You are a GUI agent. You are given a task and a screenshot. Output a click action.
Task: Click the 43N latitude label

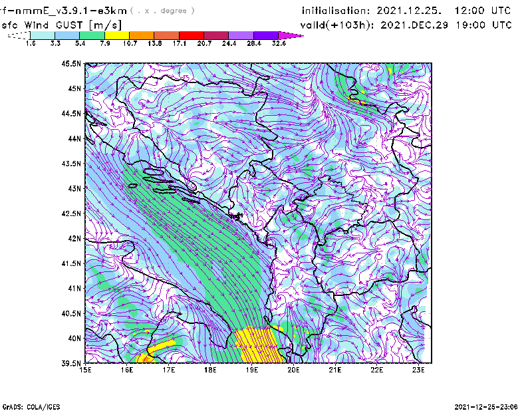74,188
